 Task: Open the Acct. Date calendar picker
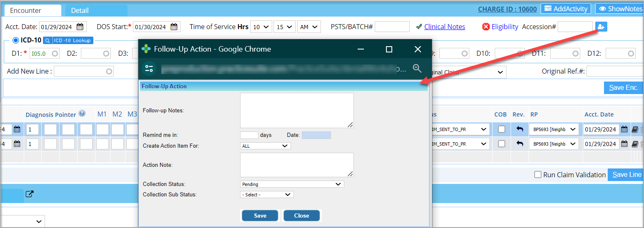tap(80, 27)
